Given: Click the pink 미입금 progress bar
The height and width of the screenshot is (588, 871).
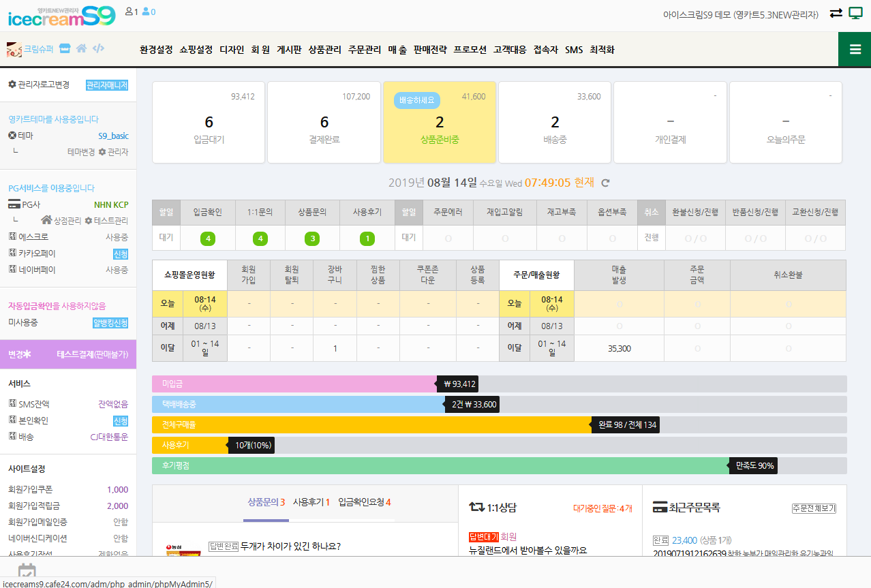Looking at the screenshot, I should pos(294,384).
